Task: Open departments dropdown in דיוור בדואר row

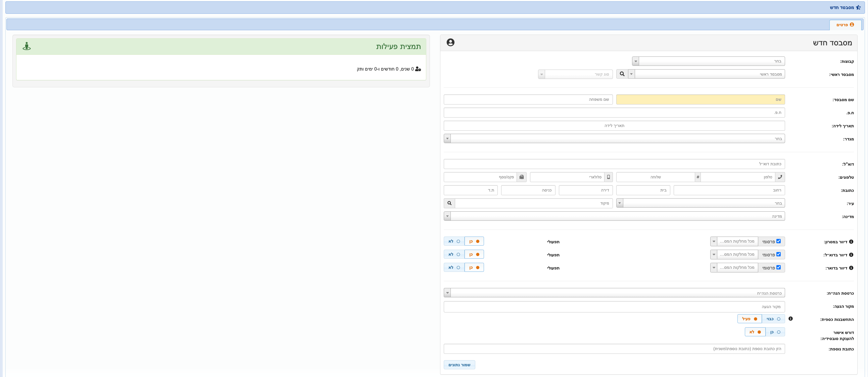Action: pos(734,267)
